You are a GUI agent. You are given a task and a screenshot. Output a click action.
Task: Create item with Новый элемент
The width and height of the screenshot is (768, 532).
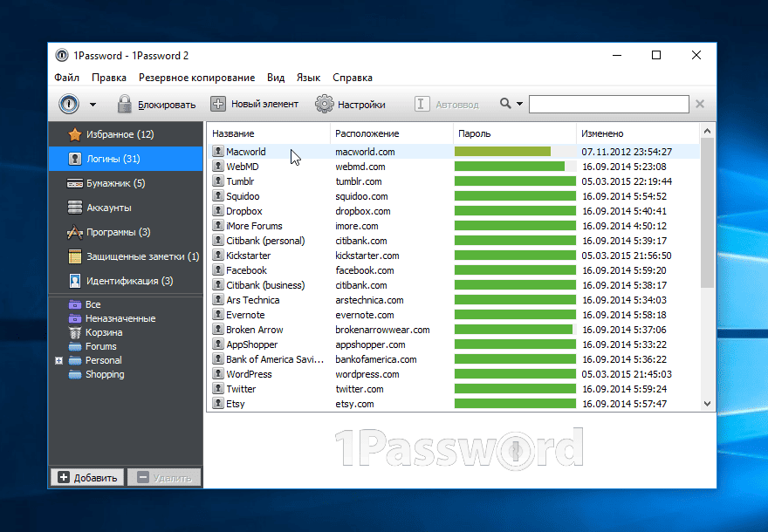click(254, 105)
